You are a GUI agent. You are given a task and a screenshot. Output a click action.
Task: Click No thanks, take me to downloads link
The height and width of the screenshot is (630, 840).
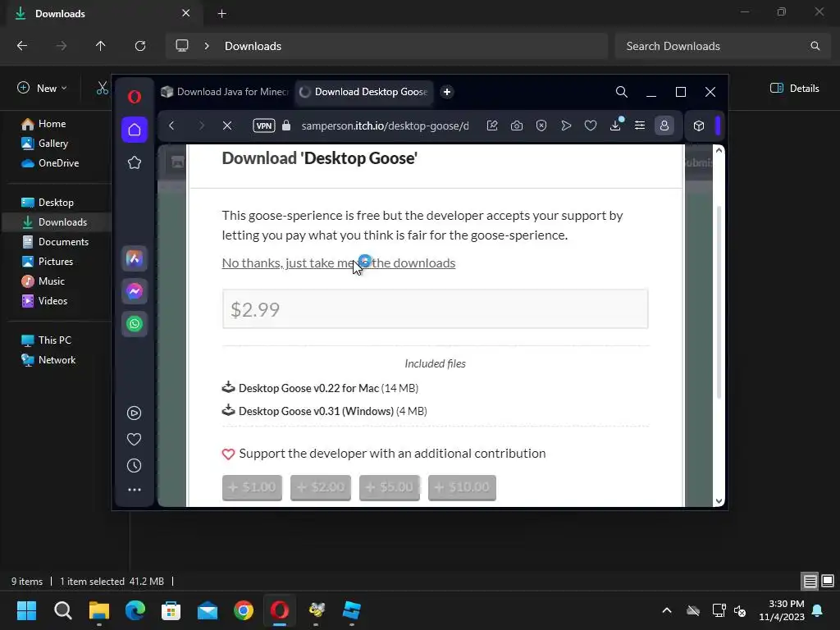coord(339,263)
